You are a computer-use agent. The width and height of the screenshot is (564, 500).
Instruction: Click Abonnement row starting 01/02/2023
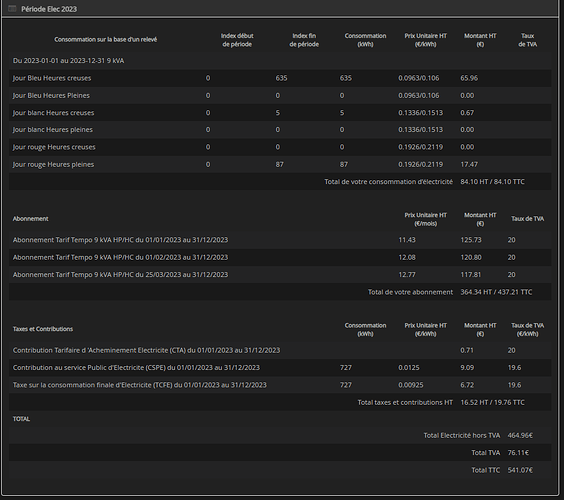120,257
